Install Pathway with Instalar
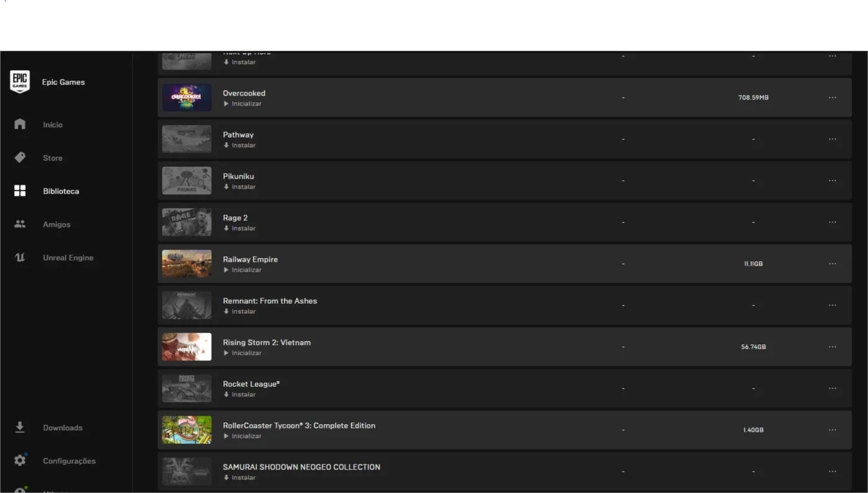Viewport: 868px width, 493px height. tap(239, 145)
